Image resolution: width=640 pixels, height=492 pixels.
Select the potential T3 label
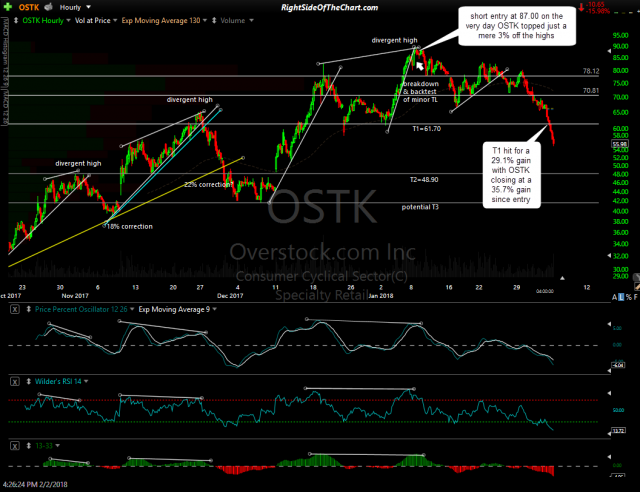click(420, 207)
